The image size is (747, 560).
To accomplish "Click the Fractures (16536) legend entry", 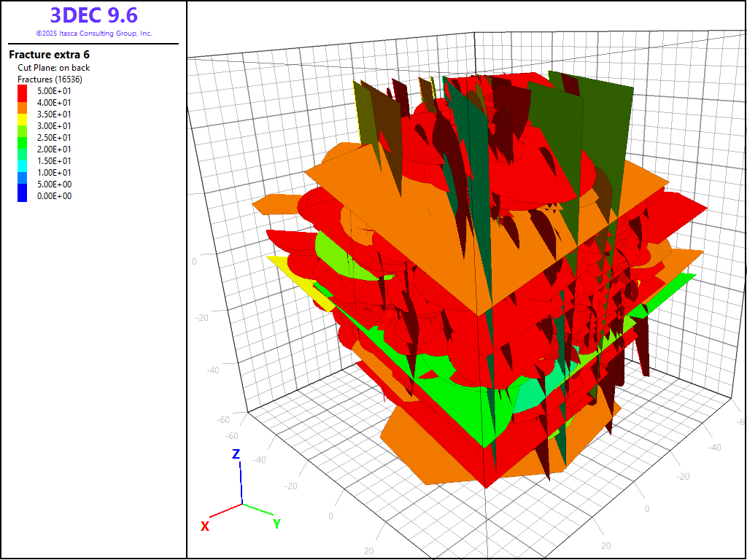I will coord(50,79).
